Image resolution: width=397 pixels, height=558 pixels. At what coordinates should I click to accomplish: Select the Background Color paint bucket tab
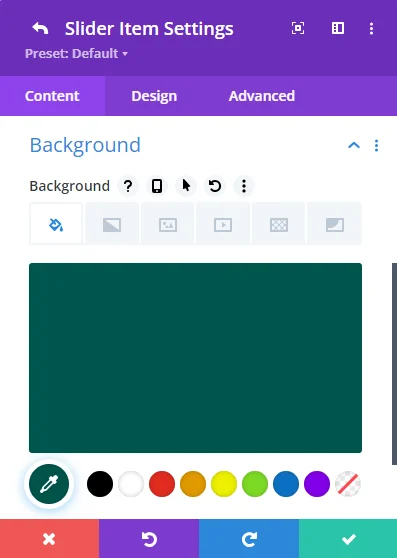pos(56,224)
